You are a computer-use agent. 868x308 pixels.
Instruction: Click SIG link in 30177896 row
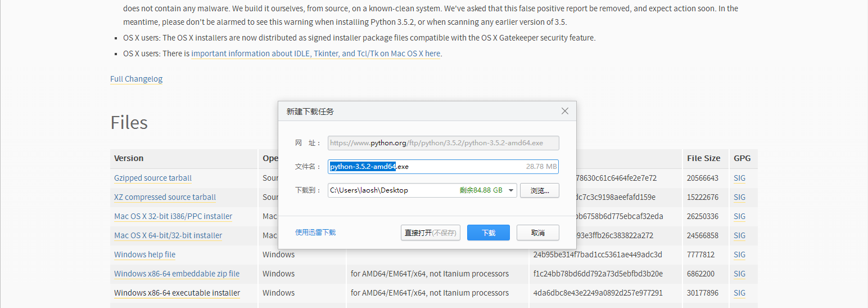click(x=739, y=293)
